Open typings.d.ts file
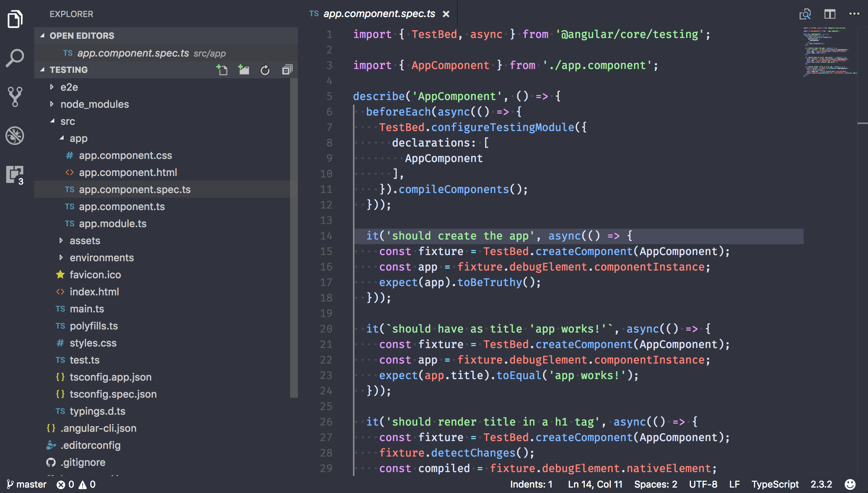Viewport: 868px width, 493px height. coord(166,411)
